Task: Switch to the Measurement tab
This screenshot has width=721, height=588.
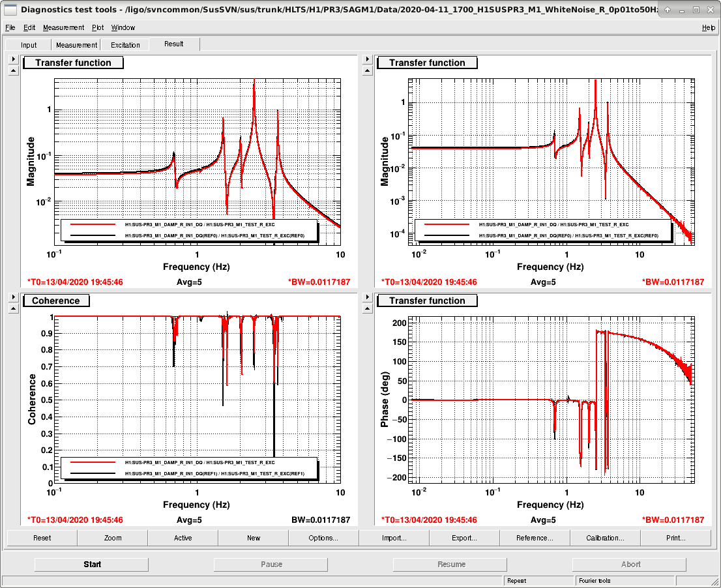Action: tap(76, 45)
